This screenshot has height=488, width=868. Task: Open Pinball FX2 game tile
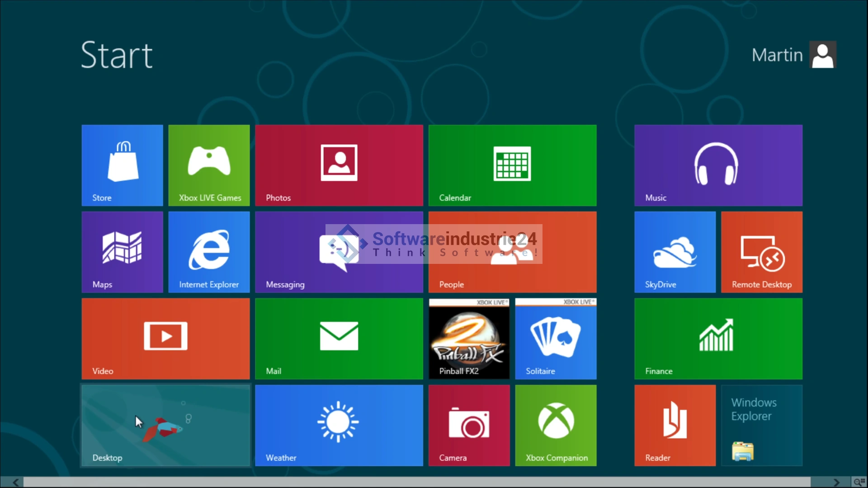click(469, 339)
